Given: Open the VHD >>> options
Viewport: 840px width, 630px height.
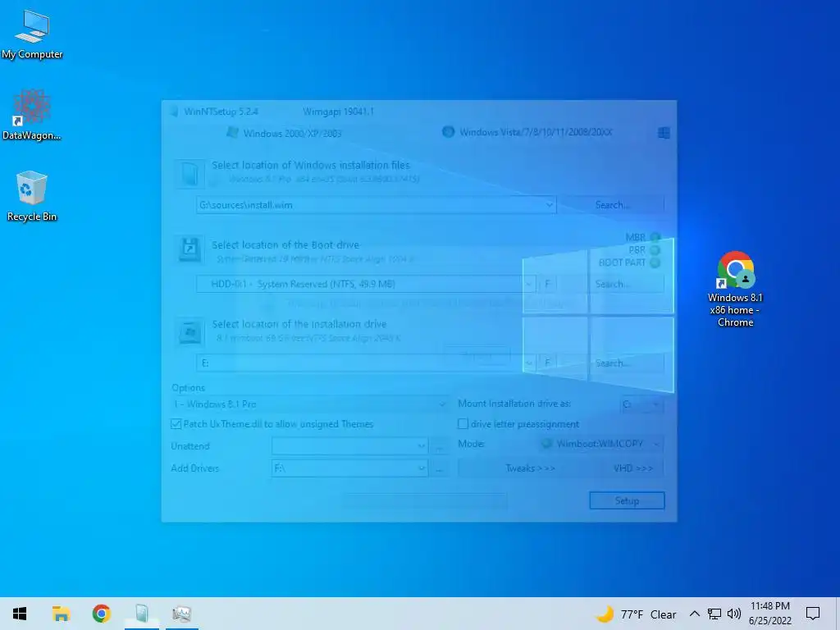Looking at the screenshot, I should coord(632,468).
